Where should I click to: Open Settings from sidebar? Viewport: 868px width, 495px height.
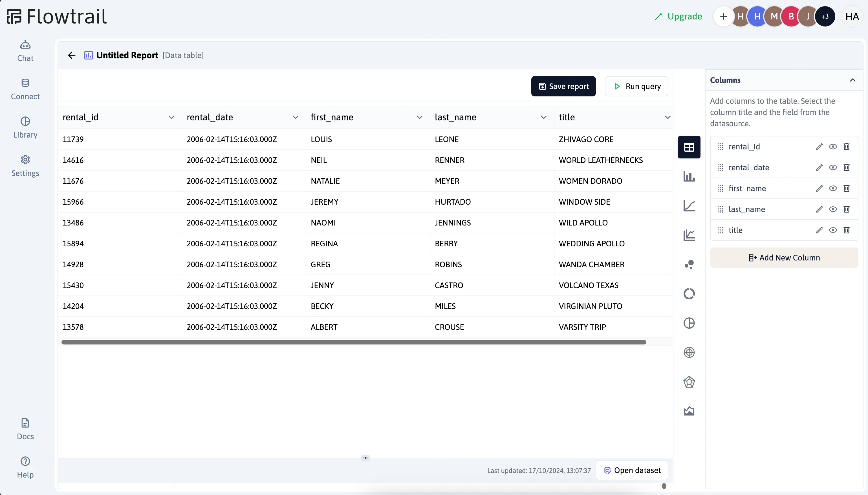pyautogui.click(x=25, y=165)
